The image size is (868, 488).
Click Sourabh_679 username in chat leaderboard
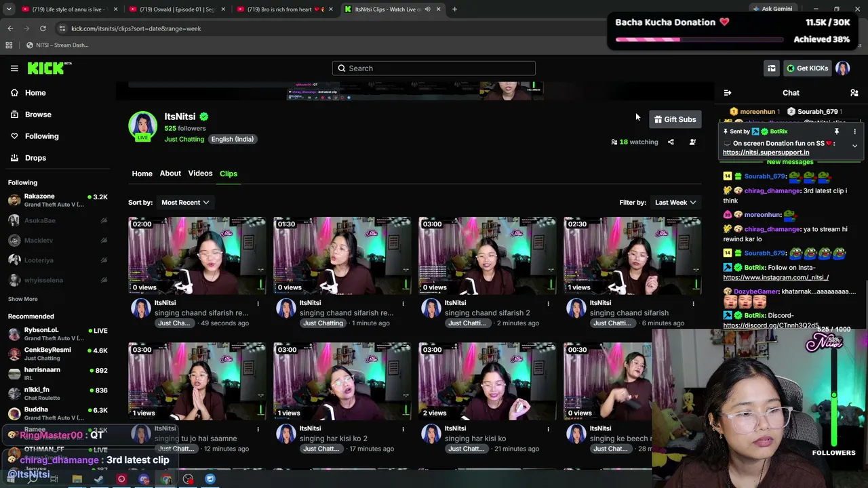click(818, 112)
